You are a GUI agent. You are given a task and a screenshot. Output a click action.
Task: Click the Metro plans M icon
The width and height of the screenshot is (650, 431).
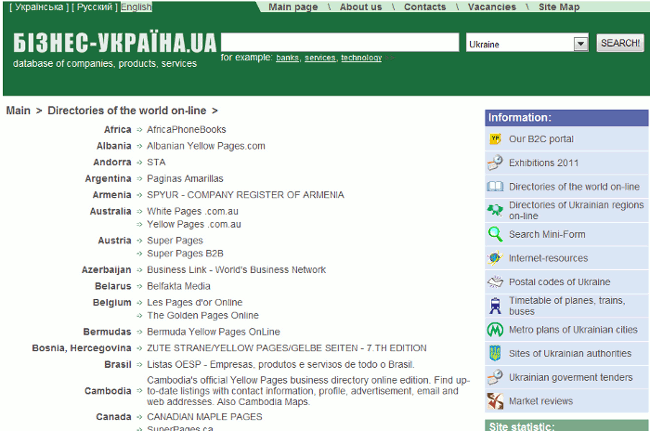(495, 329)
